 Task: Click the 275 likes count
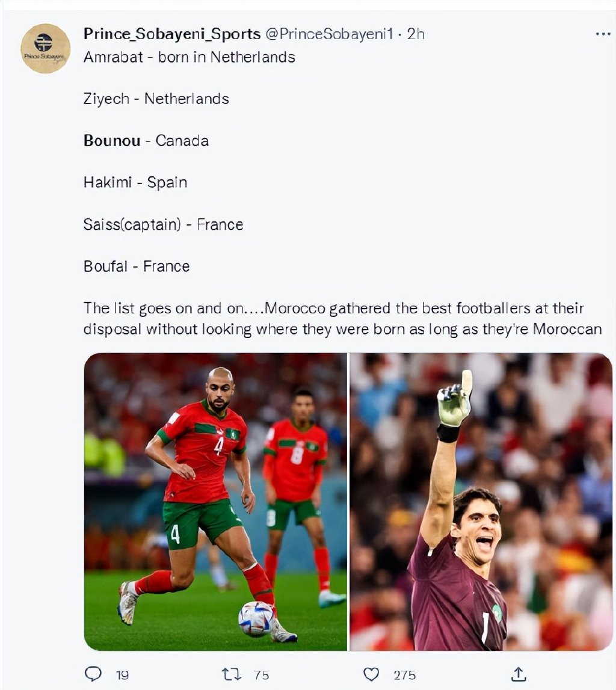405,675
